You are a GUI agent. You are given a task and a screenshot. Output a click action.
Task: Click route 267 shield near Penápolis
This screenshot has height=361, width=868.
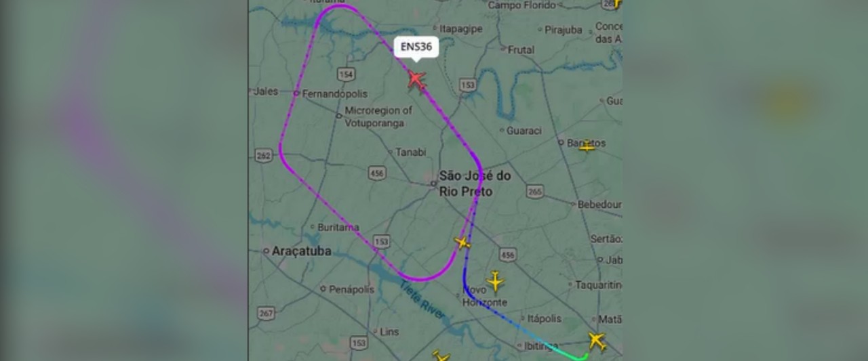(266, 314)
